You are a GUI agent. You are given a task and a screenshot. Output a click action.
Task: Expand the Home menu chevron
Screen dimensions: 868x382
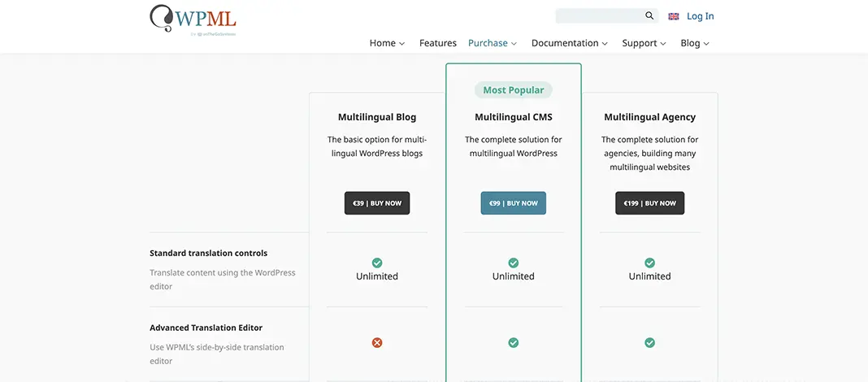tap(401, 44)
